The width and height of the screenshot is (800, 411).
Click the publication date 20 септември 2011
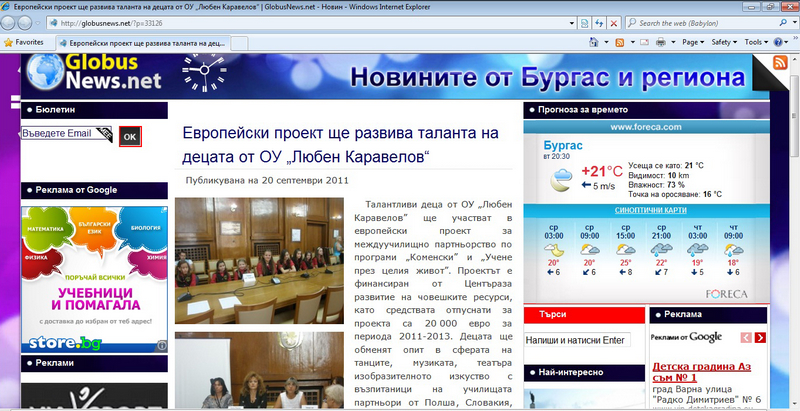click(305, 181)
